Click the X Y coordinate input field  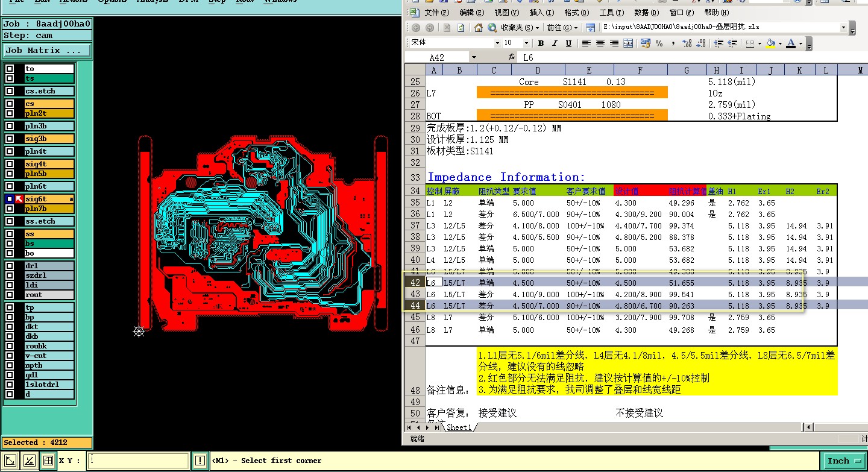pos(139,461)
